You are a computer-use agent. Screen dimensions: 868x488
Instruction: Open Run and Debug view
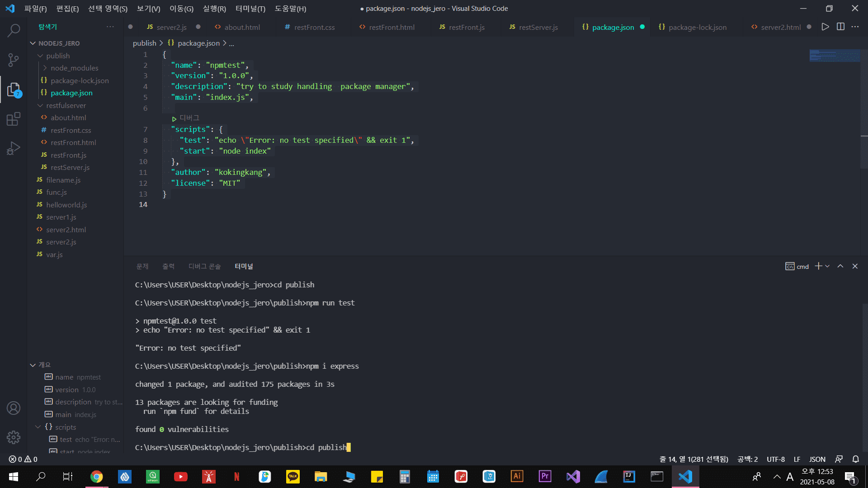click(14, 148)
